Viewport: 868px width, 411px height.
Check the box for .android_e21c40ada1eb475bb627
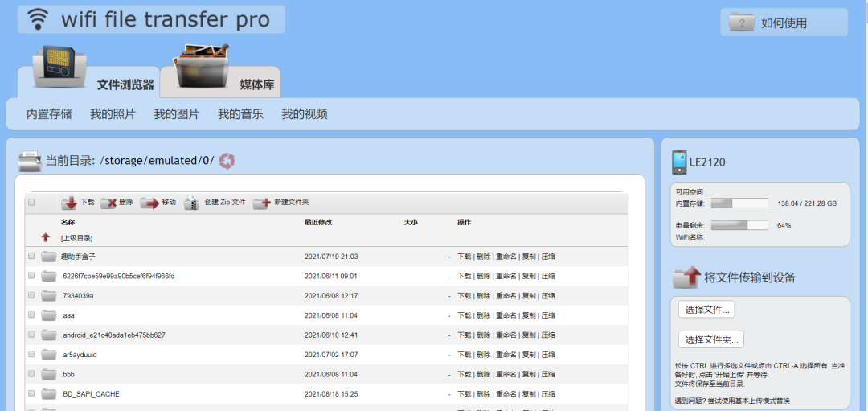[31, 335]
